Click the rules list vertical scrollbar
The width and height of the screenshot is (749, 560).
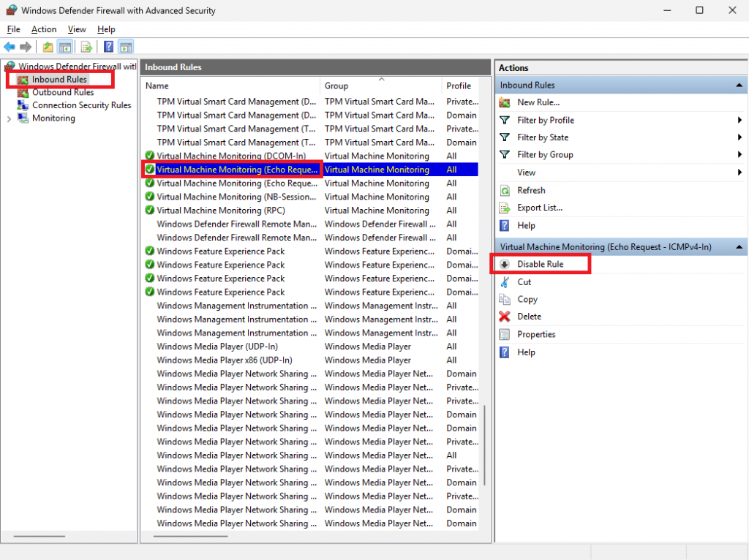coord(484,445)
